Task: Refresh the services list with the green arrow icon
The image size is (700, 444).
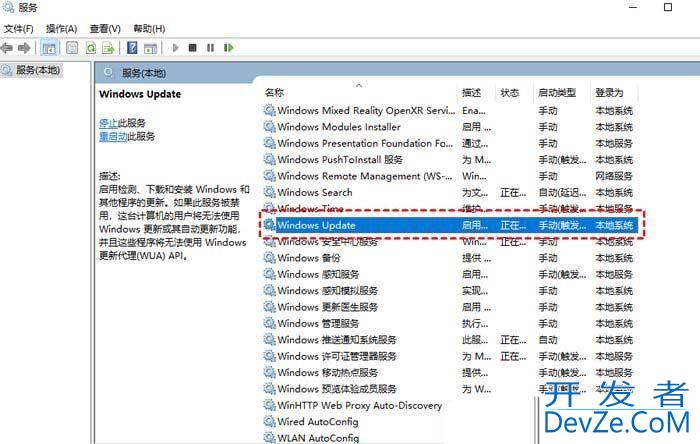Action: (91, 48)
